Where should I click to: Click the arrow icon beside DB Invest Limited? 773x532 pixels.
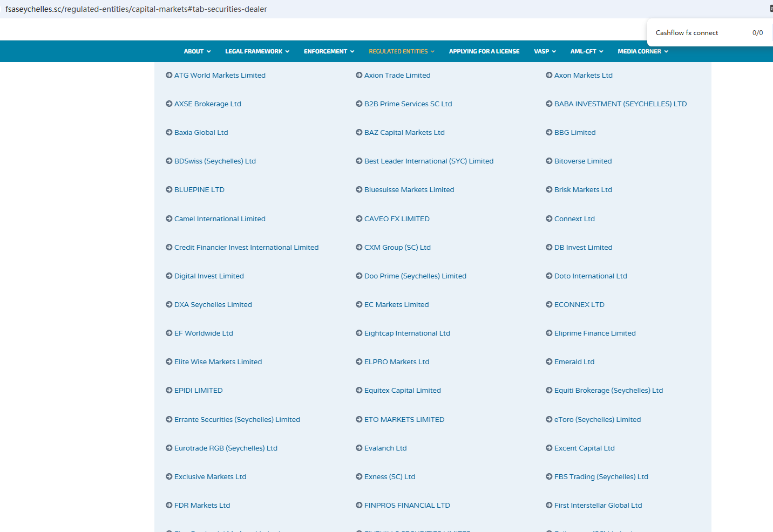coord(549,248)
